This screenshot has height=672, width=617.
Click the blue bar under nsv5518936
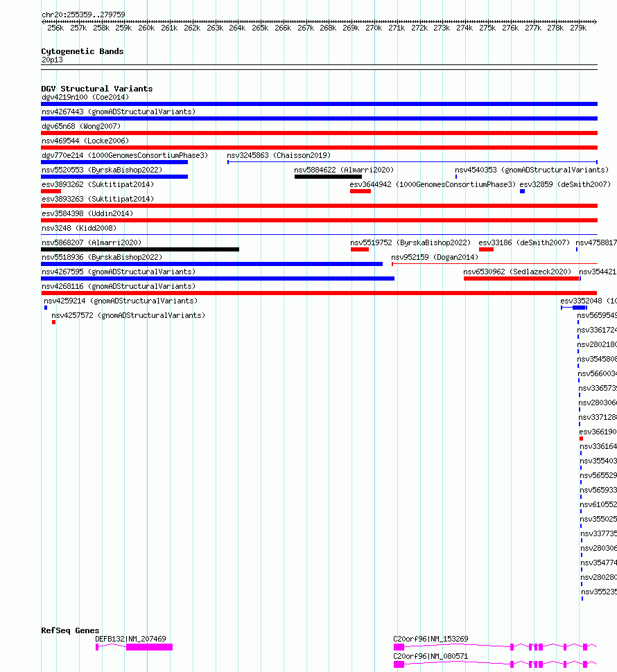click(x=212, y=264)
